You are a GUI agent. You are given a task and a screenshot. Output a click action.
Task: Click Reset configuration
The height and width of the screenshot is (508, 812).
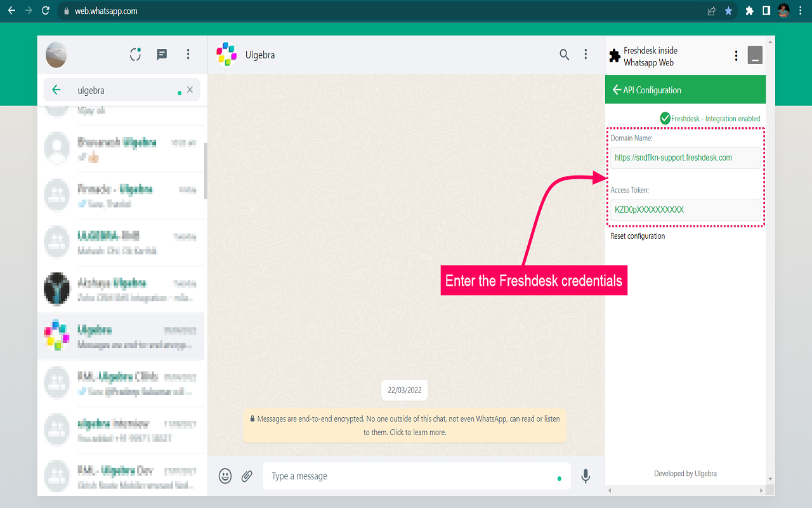point(638,236)
